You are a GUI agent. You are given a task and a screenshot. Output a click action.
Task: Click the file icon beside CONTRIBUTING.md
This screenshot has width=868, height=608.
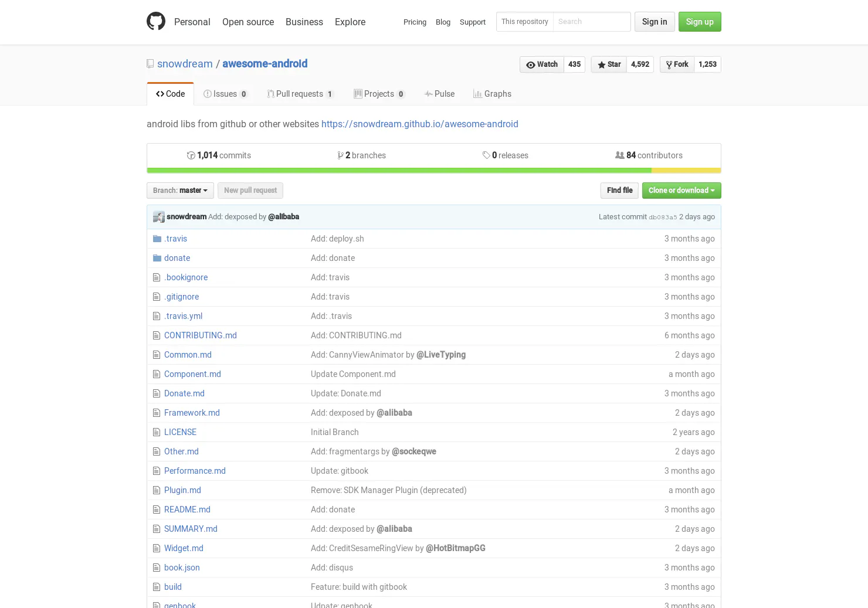coord(157,335)
